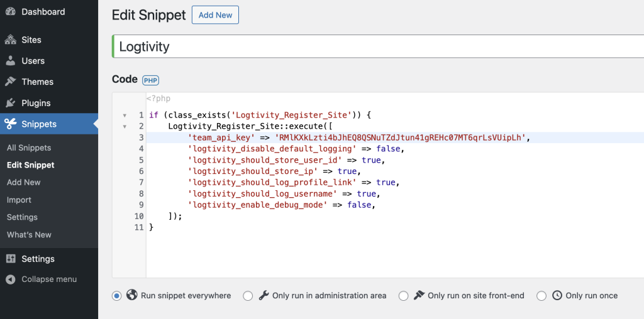Viewport: 644px width, 319px height.
Task: Open What's New submenu item
Action: (29, 234)
